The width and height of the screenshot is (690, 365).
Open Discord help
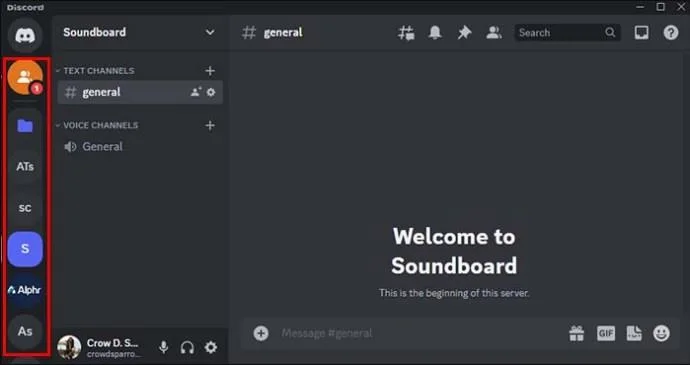pos(671,33)
